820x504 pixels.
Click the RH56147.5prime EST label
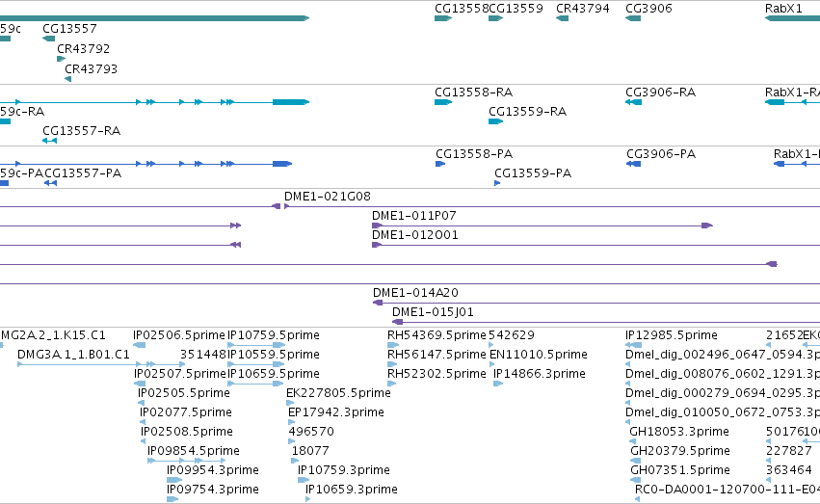[x=436, y=355]
